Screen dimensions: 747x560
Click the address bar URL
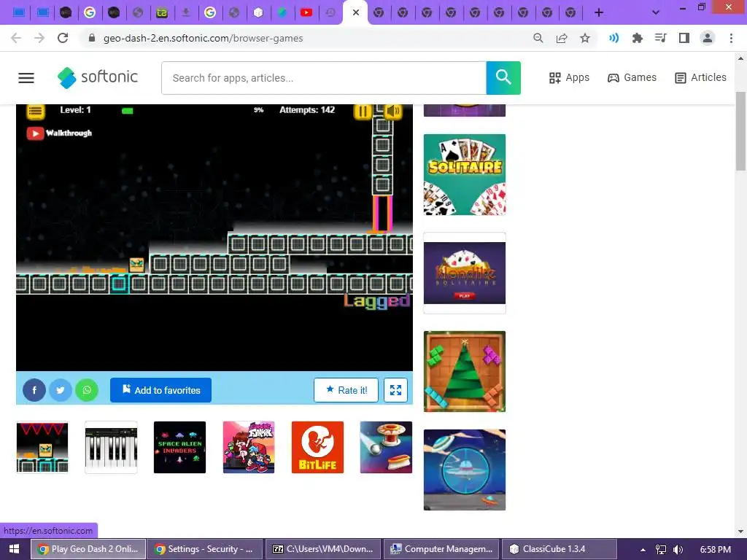tap(203, 38)
